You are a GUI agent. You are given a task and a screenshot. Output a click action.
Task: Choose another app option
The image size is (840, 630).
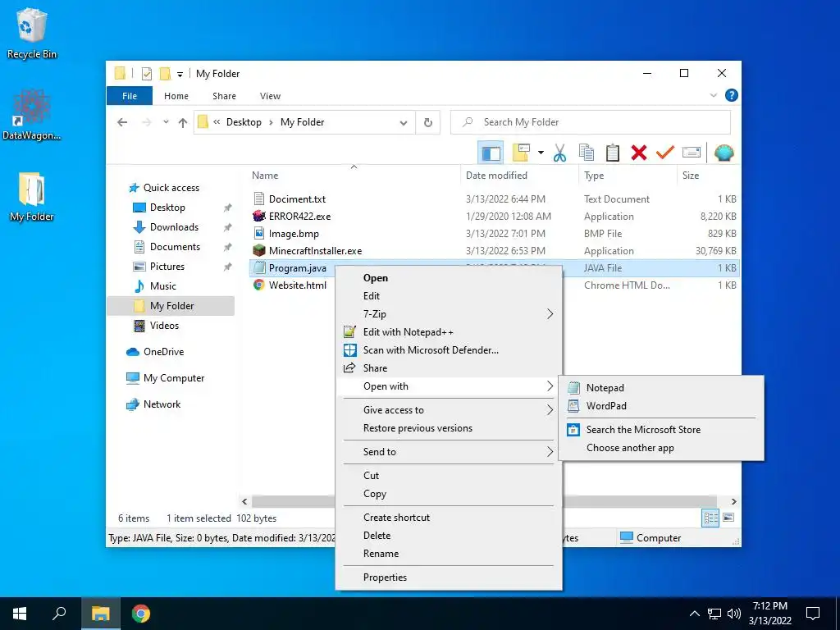(661, 448)
